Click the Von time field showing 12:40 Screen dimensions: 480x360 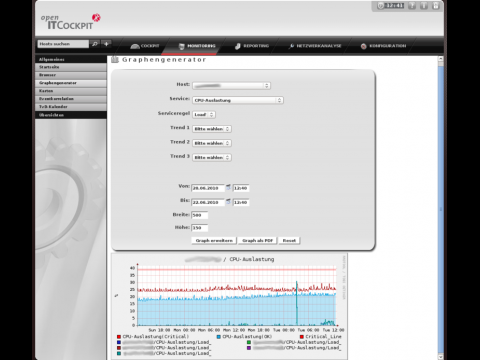click(x=241, y=188)
